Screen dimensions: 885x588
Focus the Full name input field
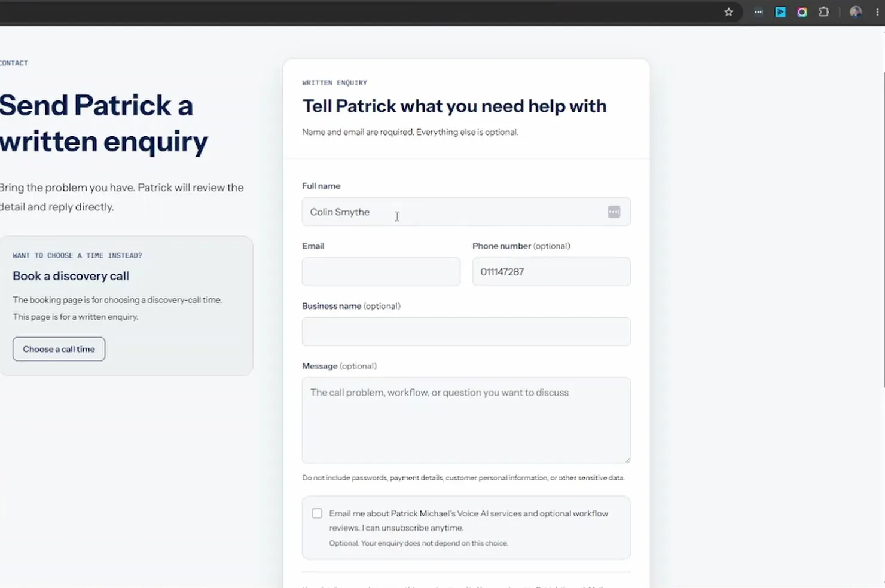(466, 212)
